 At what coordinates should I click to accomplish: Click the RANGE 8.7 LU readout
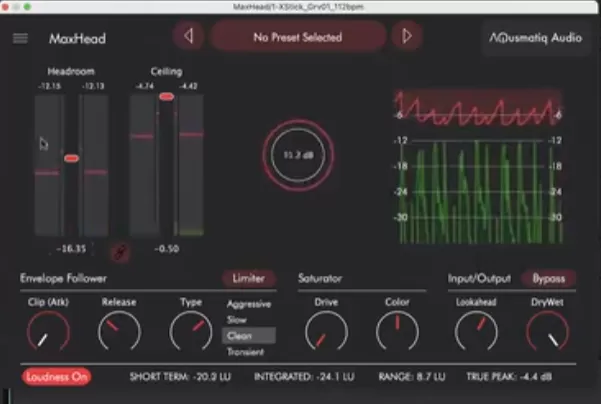point(412,377)
